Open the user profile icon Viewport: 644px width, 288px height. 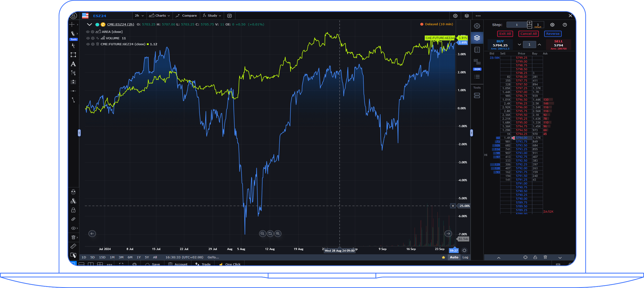click(x=74, y=16)
